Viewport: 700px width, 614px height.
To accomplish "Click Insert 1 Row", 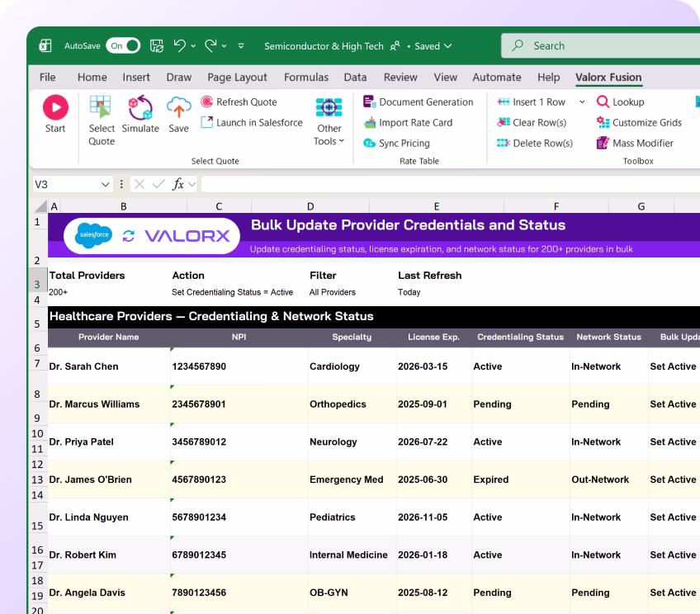I will 532,102.
